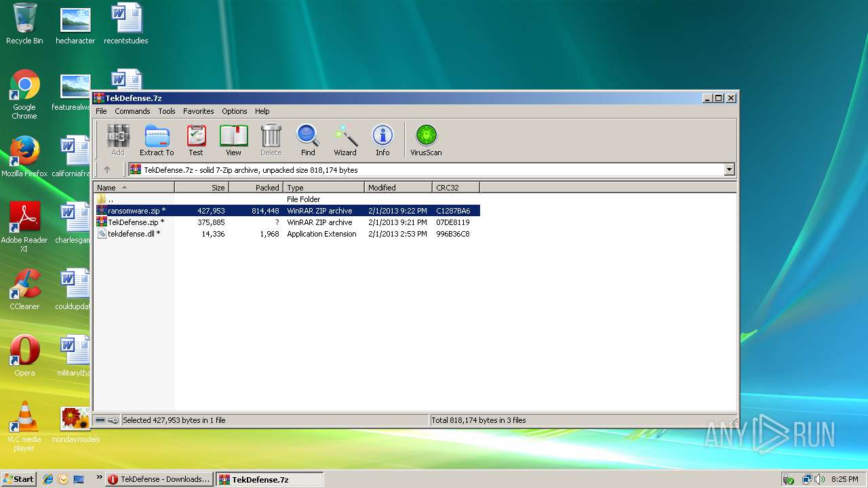868x488 pixels.
Task: Sort files by Size column header
Action: pos(201,188)
